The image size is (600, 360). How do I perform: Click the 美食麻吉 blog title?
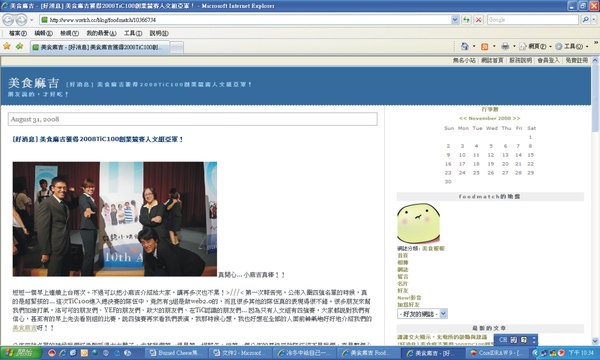(34, 83)
